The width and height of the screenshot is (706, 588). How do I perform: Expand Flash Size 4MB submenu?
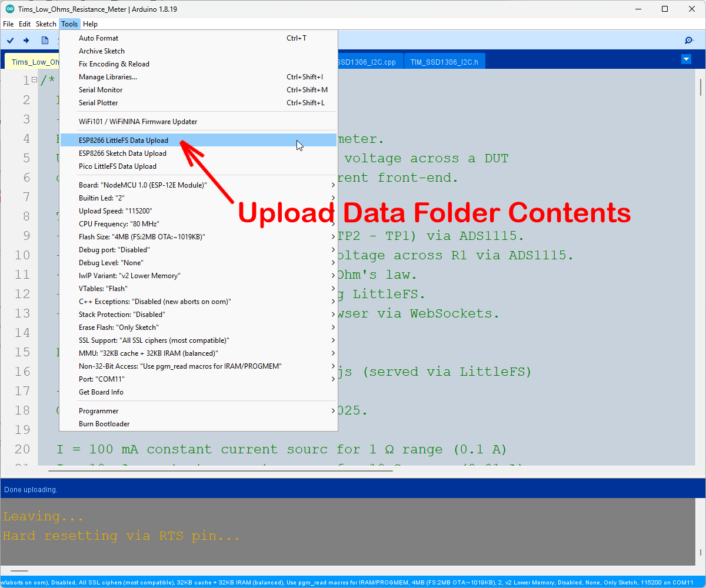199,237
